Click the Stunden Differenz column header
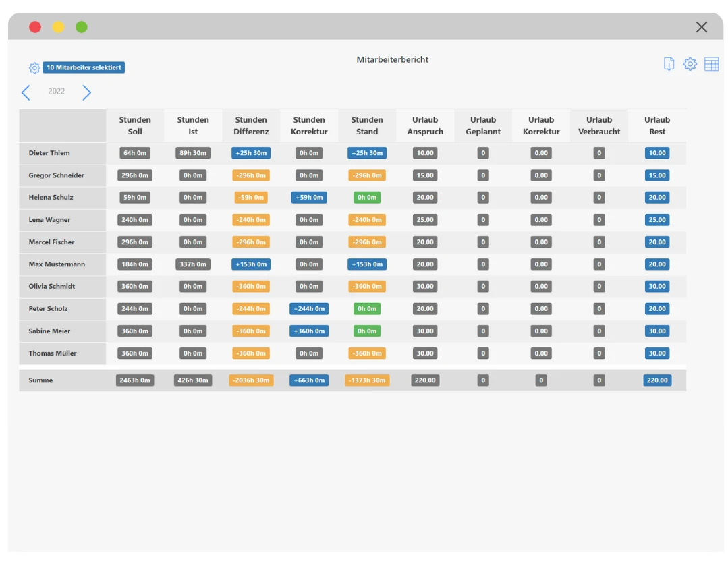The height and width of the screenshot is (568, 728). (251, 125)
